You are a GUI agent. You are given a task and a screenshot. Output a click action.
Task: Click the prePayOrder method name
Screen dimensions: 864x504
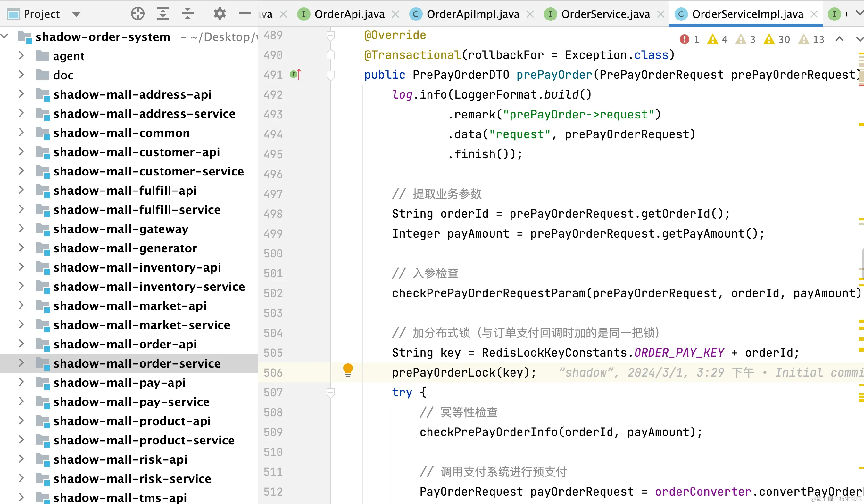[554, 74]
